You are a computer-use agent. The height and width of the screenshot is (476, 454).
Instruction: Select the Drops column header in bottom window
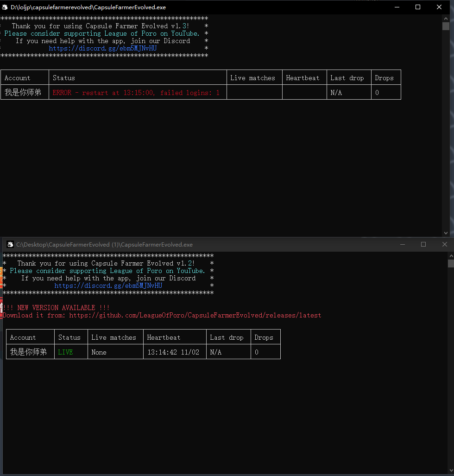[265, 337]
